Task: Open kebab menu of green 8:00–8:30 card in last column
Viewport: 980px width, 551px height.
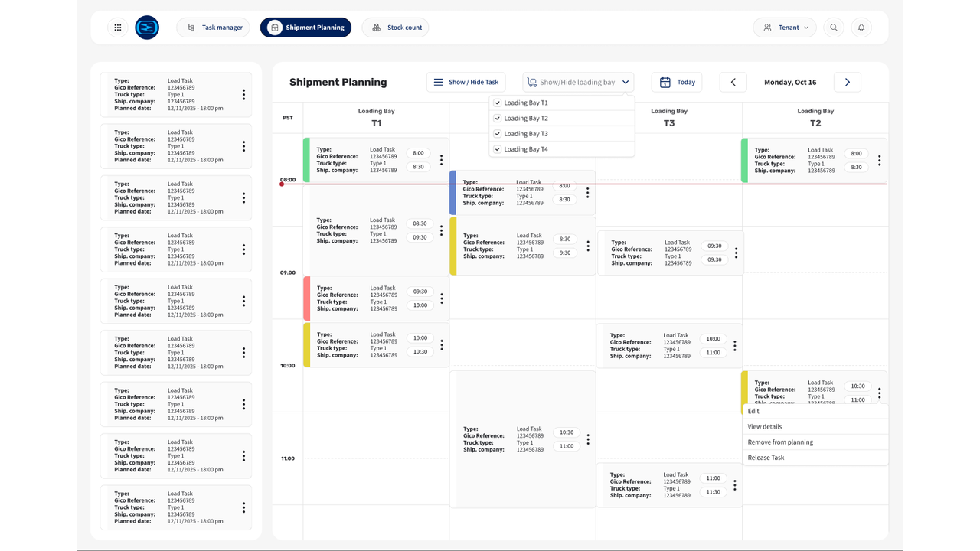Action: point(879,160)
